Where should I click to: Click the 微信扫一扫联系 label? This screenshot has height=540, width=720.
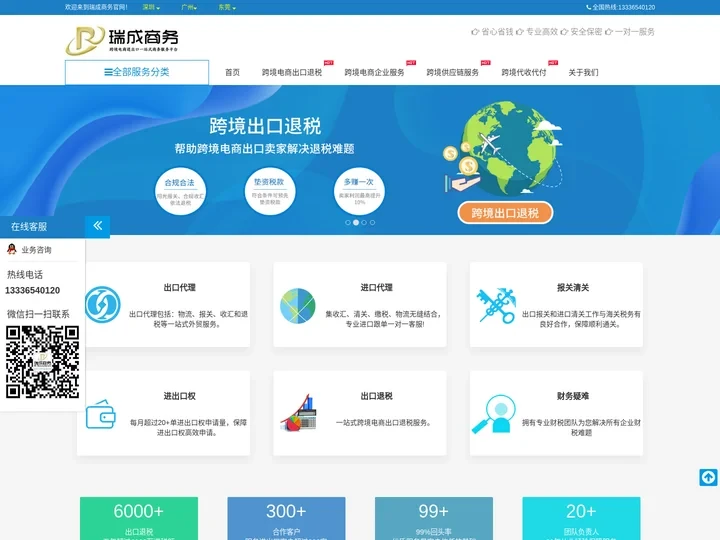38,314
